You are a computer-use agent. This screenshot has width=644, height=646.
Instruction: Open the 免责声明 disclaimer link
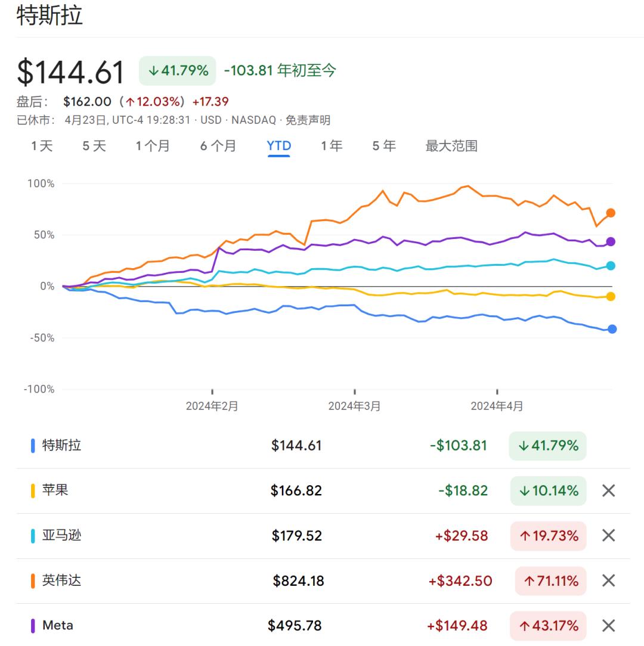pyautogui.click(x=308, y=120)
